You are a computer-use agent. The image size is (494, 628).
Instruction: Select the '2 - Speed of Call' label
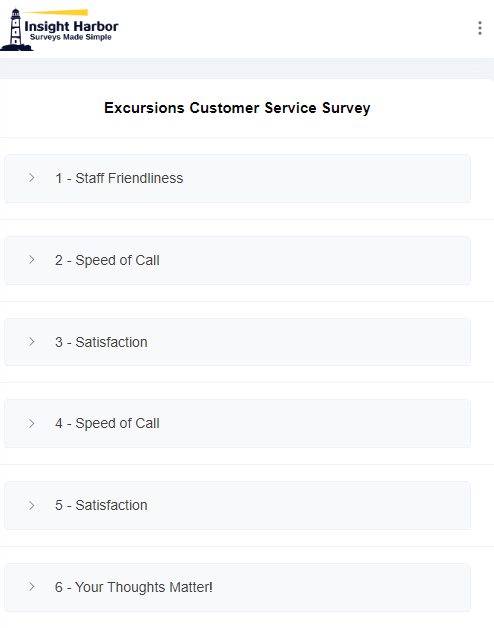point(107,260)
